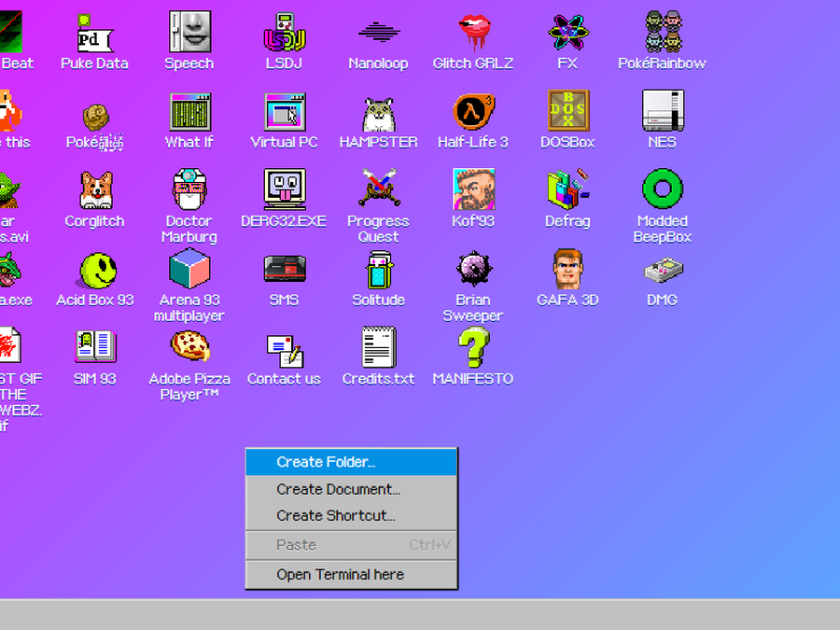Open the Puke Data icon
This screenshot has height=630, width=840.
click(x=95, y=33)
